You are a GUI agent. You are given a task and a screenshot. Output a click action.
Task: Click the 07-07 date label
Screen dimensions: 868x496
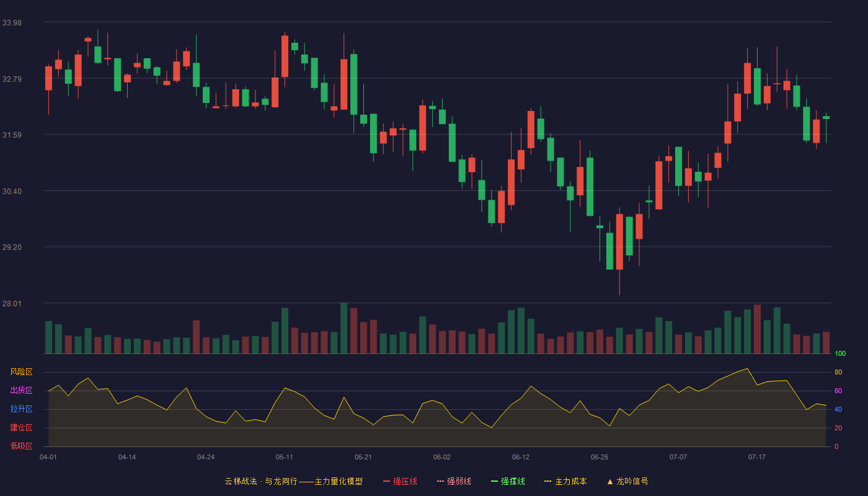(678, 457)
